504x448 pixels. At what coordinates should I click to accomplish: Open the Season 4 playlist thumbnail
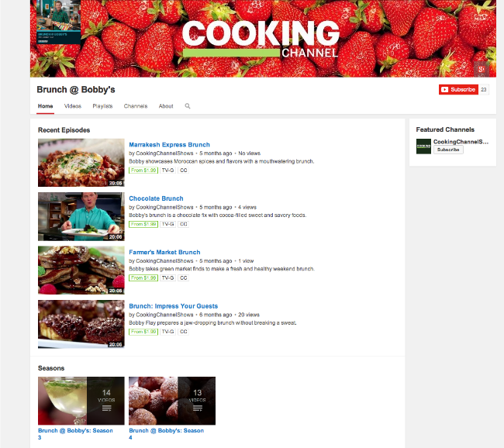coord(172,401)
